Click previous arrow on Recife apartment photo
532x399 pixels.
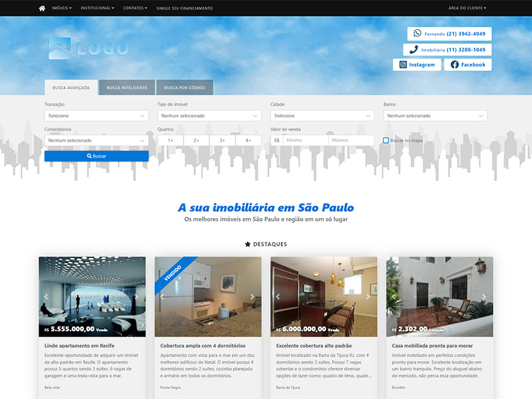point(46,297)
